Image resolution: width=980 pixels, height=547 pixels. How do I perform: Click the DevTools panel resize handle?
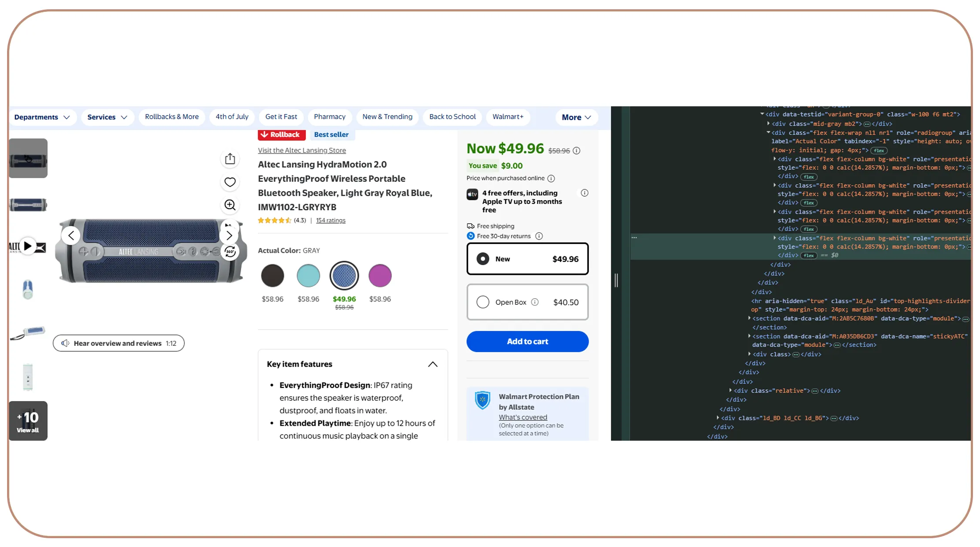click(616, 280)
